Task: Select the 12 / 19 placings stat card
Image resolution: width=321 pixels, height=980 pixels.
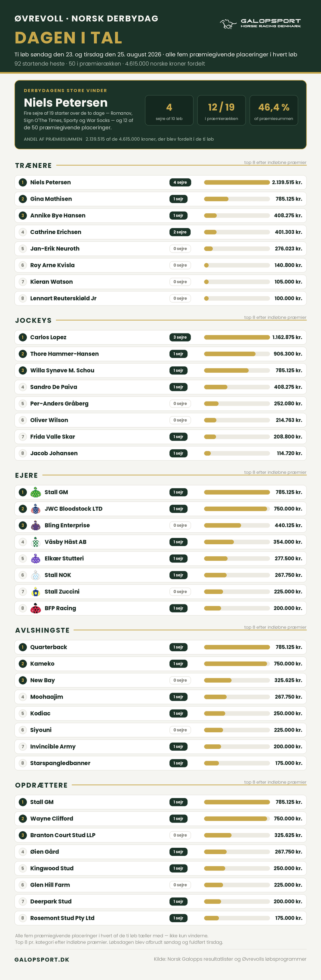Action: (221, 110)
